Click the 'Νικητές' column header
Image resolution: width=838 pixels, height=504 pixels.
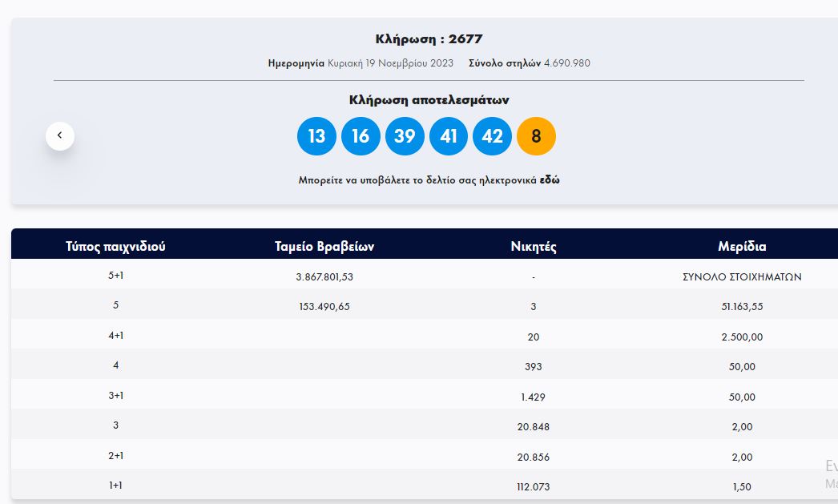534,247
